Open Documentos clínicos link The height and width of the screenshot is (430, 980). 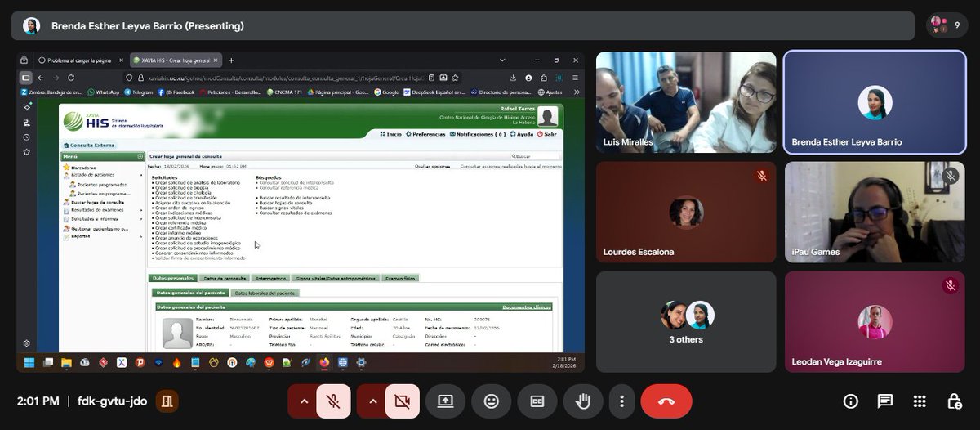click(x=527, y=307)
